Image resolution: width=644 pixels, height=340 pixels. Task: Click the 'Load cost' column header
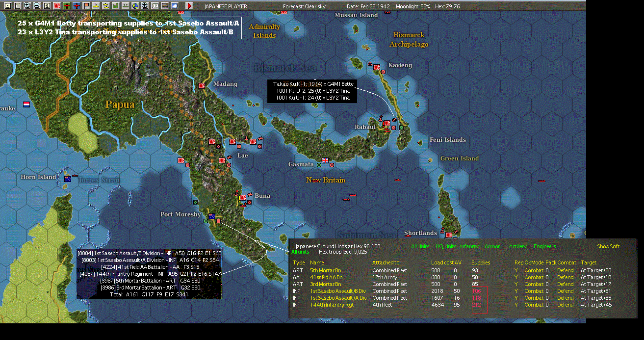(442, 262)
